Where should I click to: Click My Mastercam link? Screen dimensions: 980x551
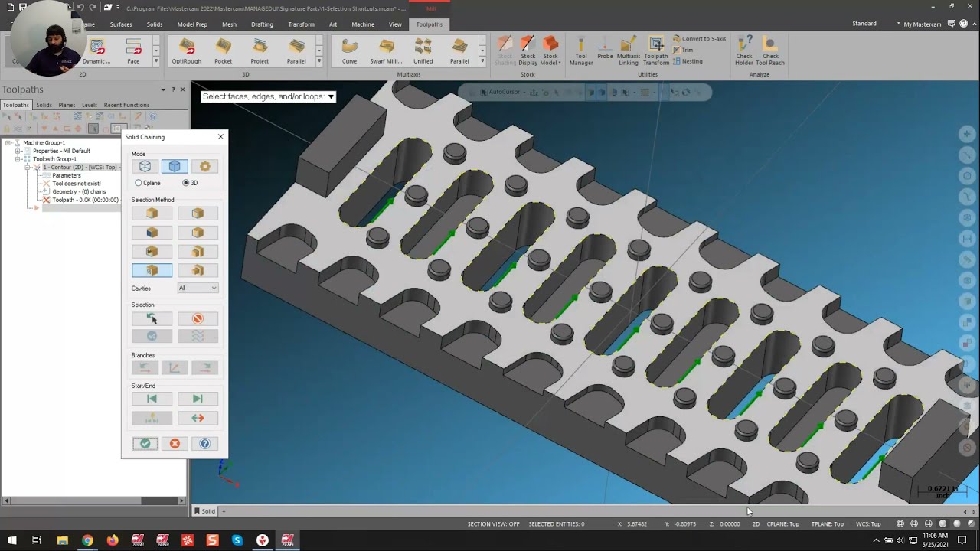tap(923, 24)
